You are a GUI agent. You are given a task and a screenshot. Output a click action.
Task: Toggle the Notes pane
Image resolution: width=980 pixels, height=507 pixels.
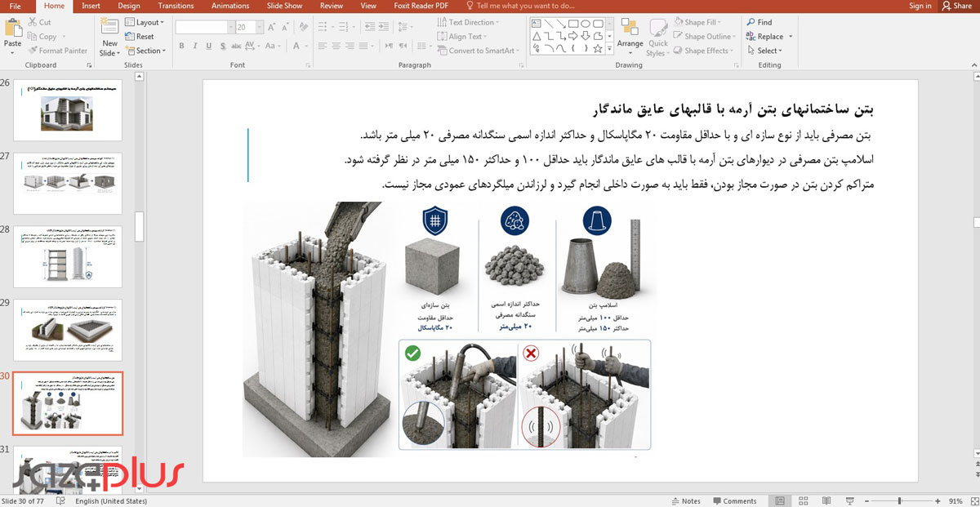pos(686,500)
